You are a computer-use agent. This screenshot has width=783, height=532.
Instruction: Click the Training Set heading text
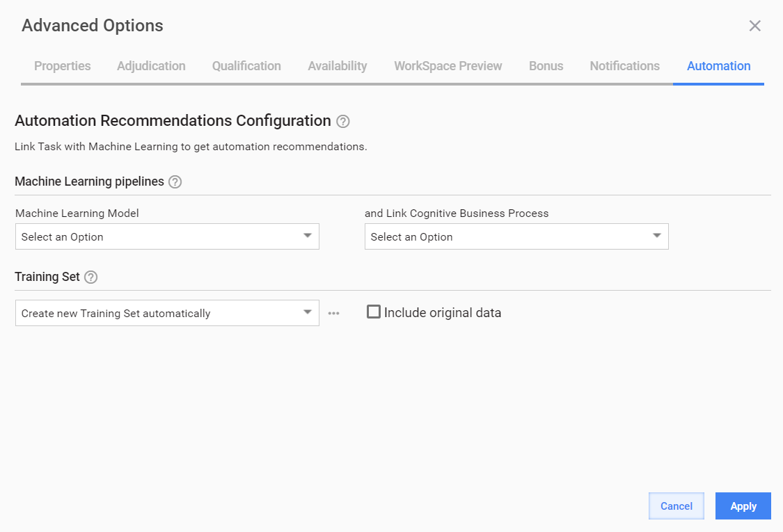[47, 277]
